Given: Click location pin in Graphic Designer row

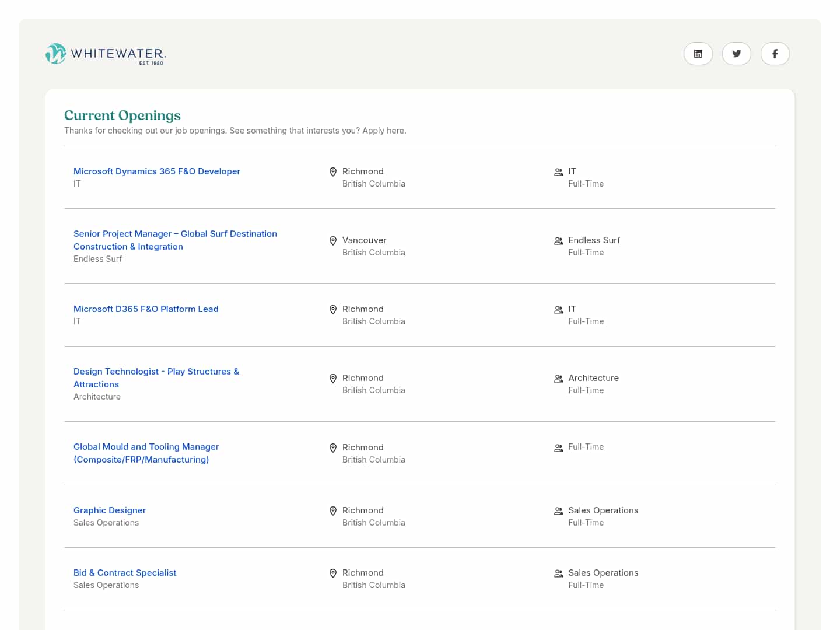Looking at the screenshot, I should point(333,511).
